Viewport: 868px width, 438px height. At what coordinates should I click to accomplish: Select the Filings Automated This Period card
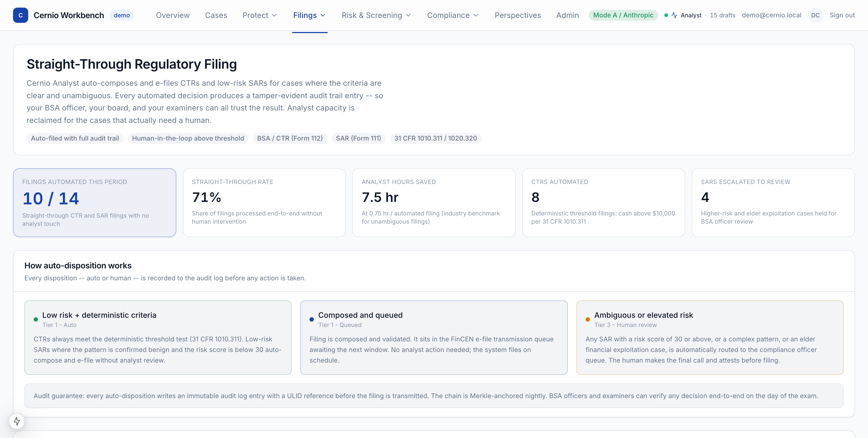tap(95, 203)
